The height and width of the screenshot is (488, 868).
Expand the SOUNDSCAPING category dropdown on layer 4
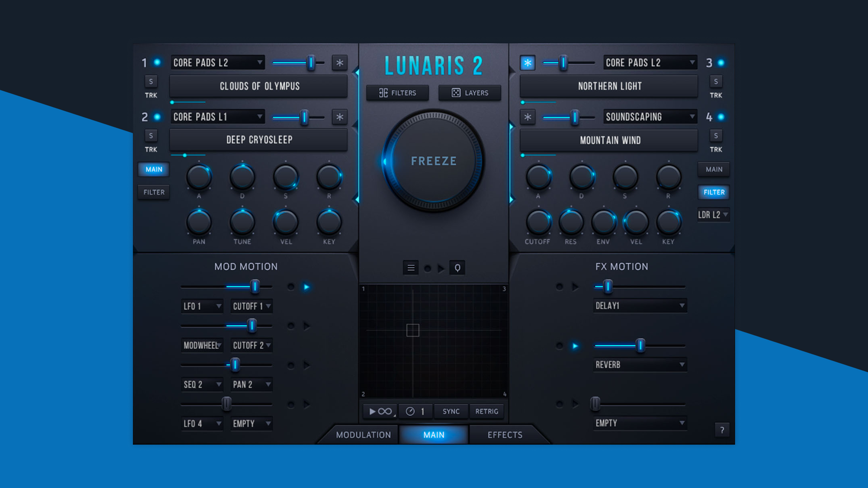[x=650, y=117]
